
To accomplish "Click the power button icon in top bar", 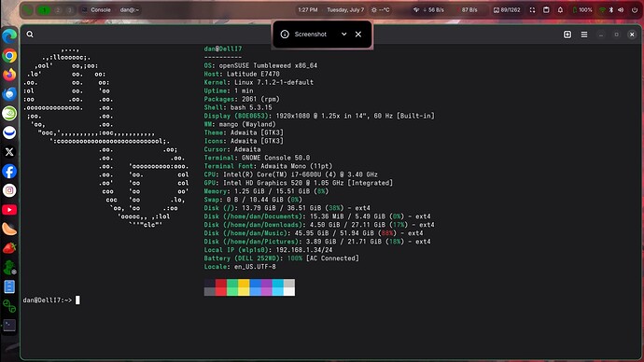I will point(634,10).
